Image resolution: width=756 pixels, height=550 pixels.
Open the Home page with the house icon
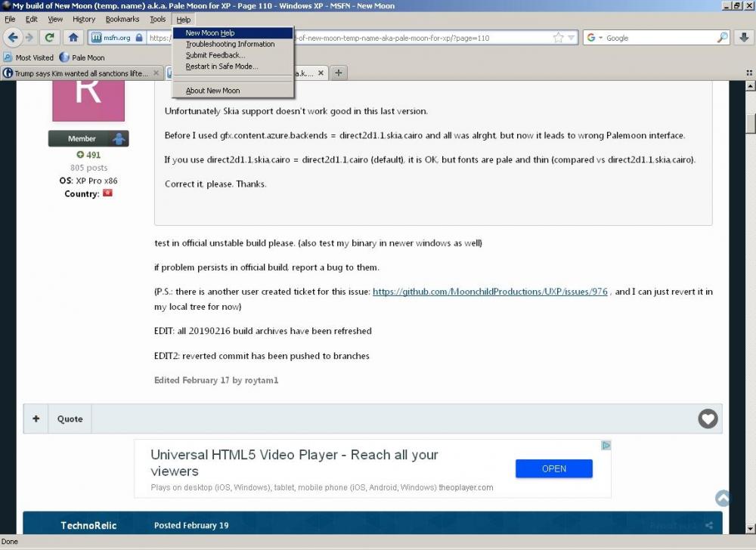(73, 38)
